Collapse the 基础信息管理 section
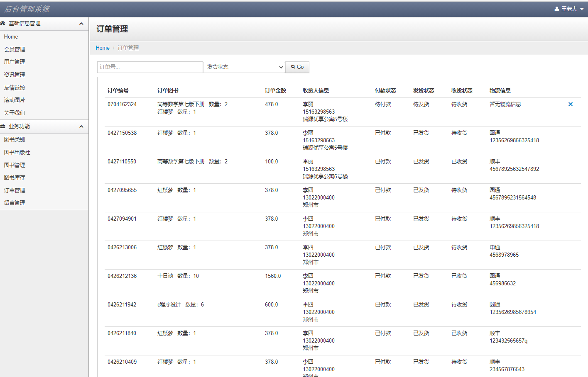This screenshot has height=377, width=588. [x=81, y=23]
